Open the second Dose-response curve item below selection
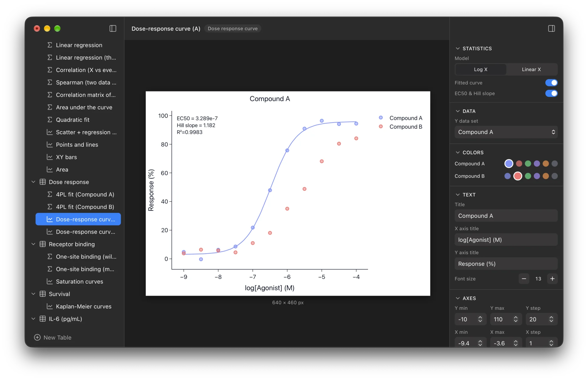The width and height of the screenshot is (588, 380). [78, 232]
